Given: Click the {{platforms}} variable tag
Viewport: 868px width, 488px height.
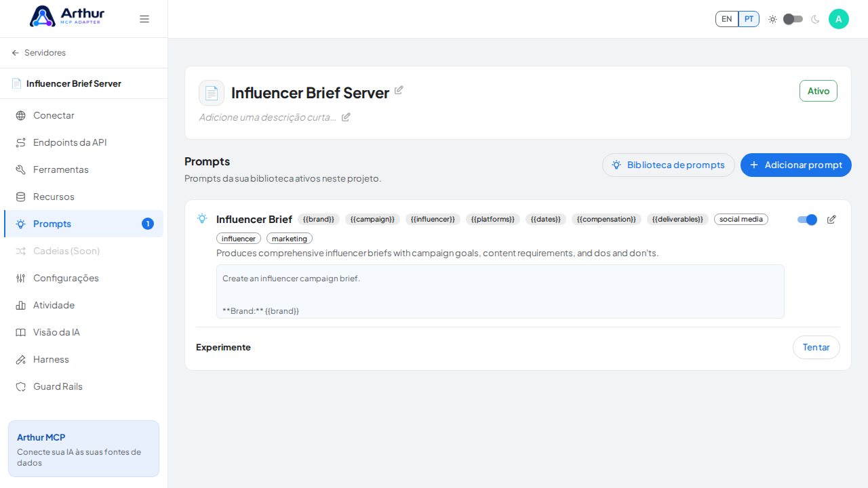Looking at the screenshot, I should 493,220.
